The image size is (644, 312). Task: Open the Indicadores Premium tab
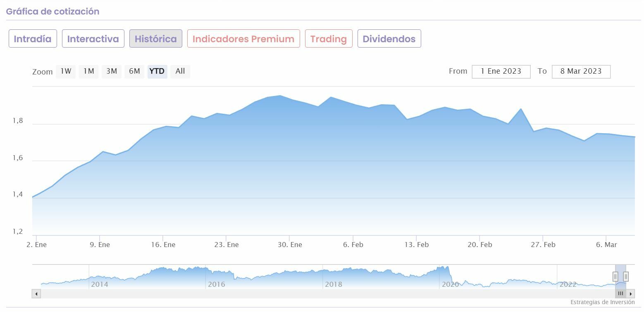coord(243,39)
